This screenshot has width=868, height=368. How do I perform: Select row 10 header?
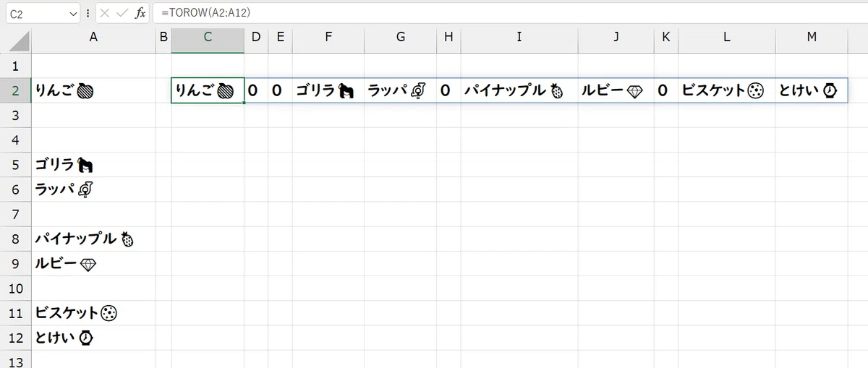(x=16, y=288)
